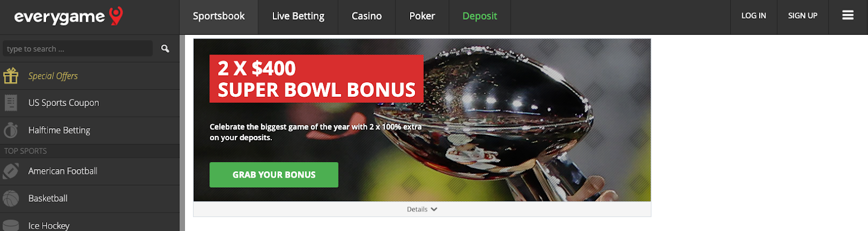Open the Sportsbook tab
The width and height of the screenshot is (868, 231).
(x=219, y=16)
